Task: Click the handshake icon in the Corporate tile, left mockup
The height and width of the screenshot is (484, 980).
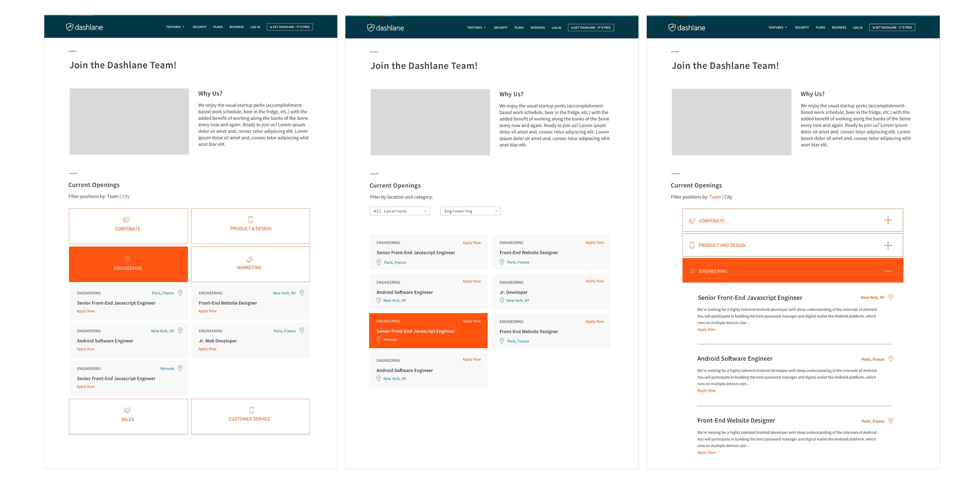Action: click(x=126, y=220)
